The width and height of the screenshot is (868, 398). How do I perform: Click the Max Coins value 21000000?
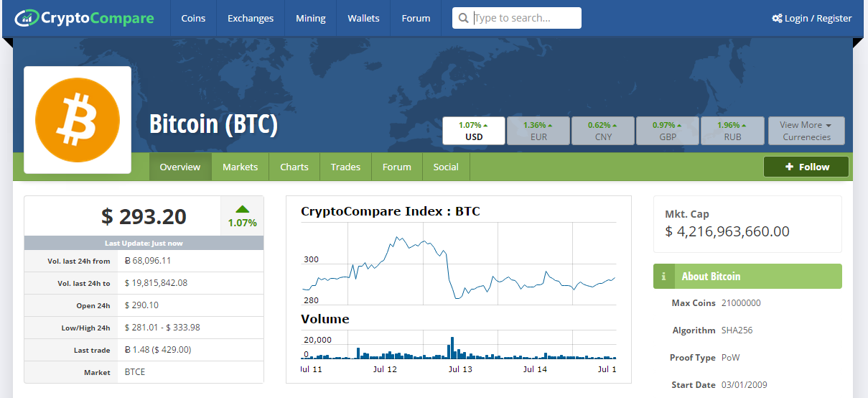pos(741,303)
